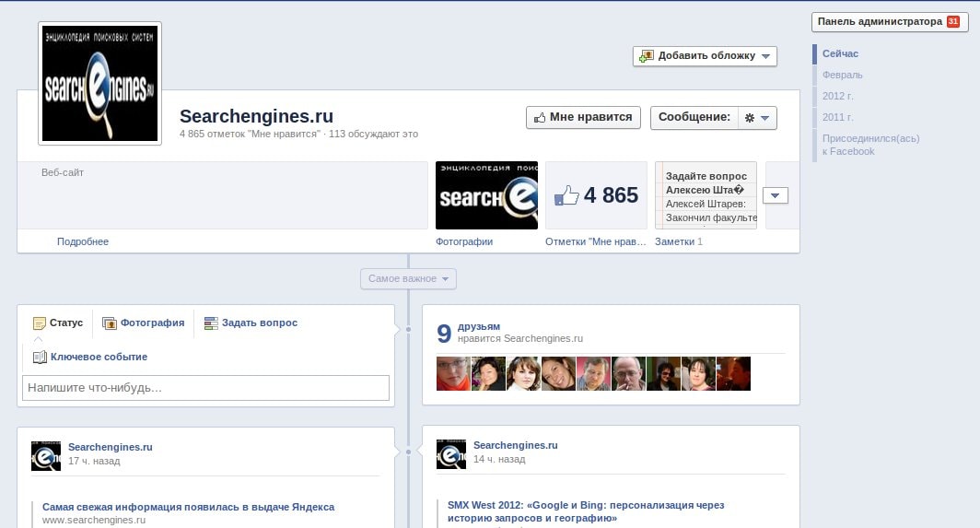Jump to 2012 г. in timeline
Viewport: 980px width, 528px height.
[x=837, y=97]
